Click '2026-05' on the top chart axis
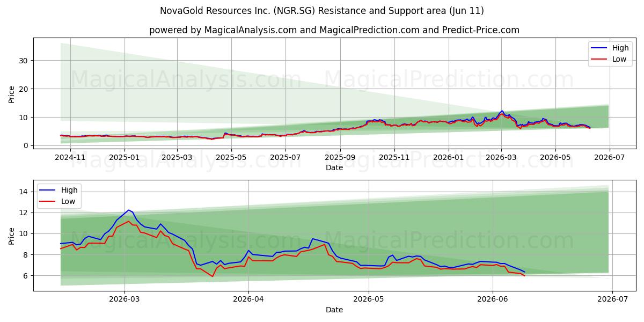Image resolution: width=644 pixels, height=322 pixels. click(x=555, y=157)
